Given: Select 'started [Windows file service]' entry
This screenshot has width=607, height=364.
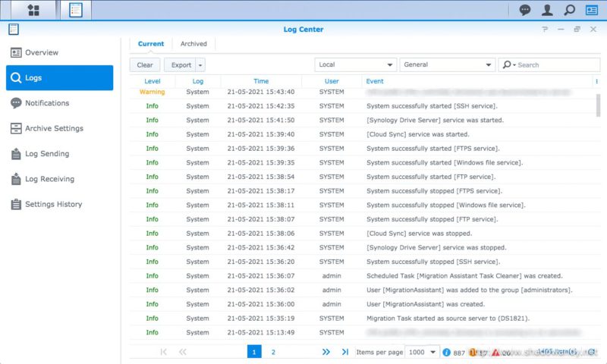Looking at the screenshot, I should point(363,162).
